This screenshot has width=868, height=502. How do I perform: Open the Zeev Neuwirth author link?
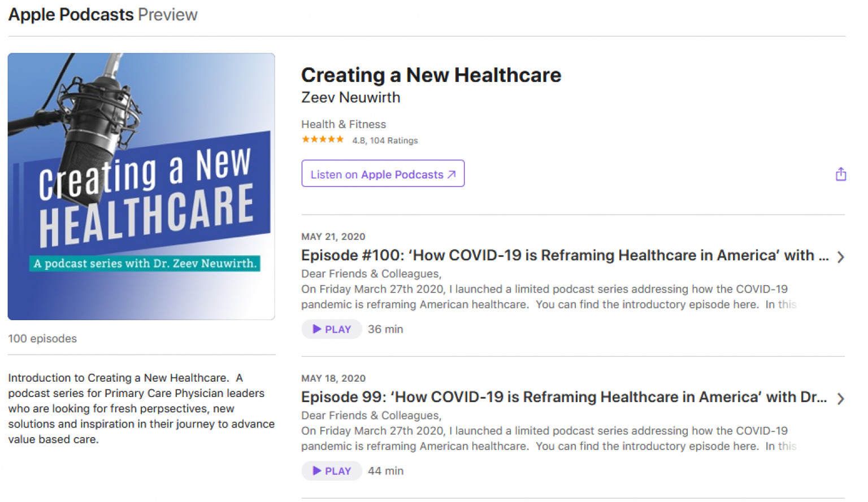350,97
